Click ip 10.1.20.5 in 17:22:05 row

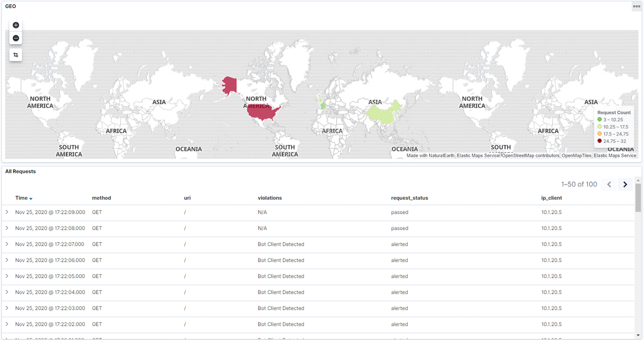coord(552,276)
